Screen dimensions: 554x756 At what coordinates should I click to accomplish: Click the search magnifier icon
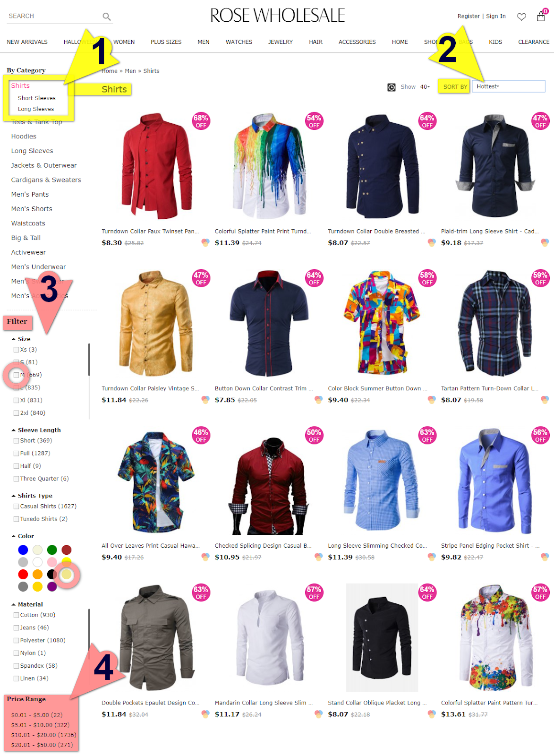pos(107,17)
